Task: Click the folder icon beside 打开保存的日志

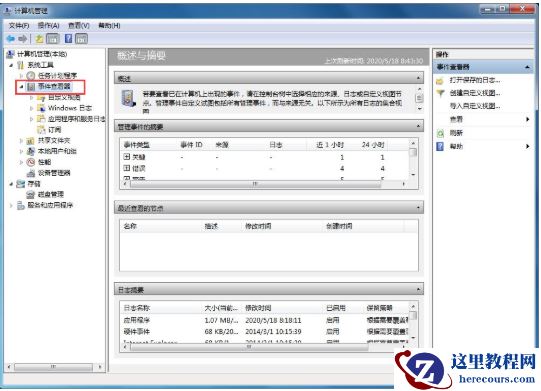Action: 440,81
